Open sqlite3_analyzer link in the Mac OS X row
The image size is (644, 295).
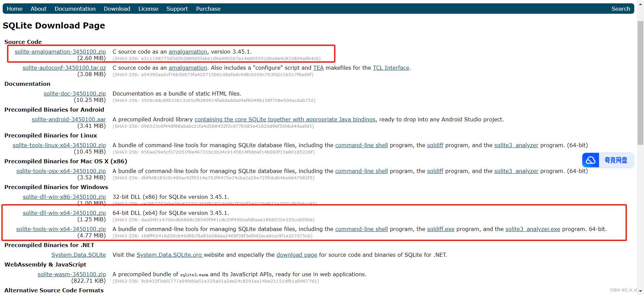(516, 171)
